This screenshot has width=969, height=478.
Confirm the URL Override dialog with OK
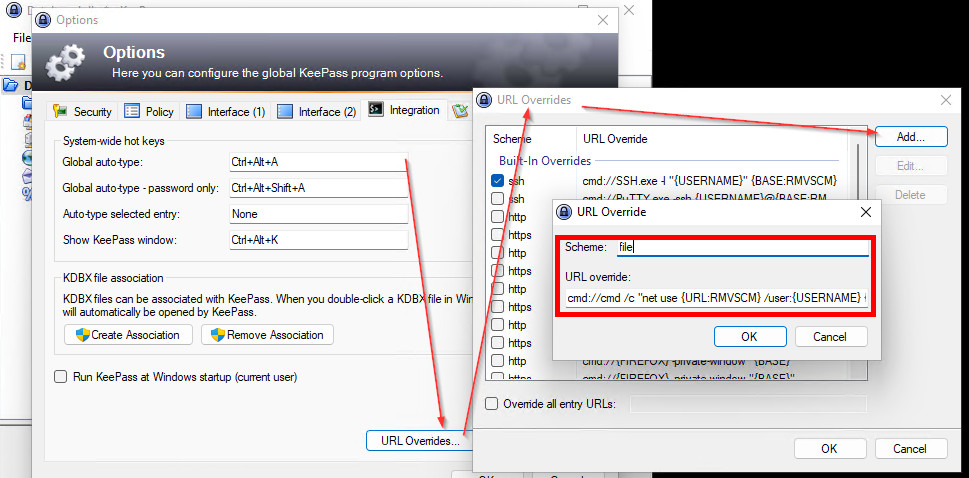[749, 337]
